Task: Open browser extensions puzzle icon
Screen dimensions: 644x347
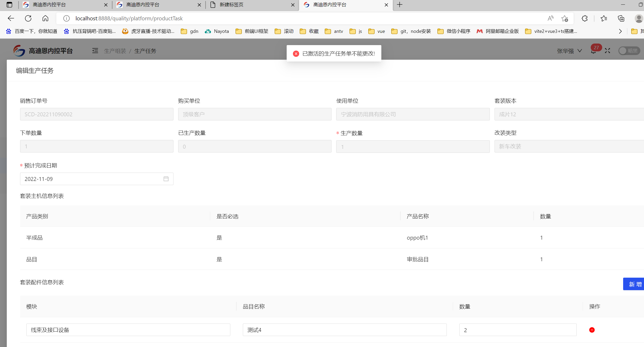Action: point(585,19)
